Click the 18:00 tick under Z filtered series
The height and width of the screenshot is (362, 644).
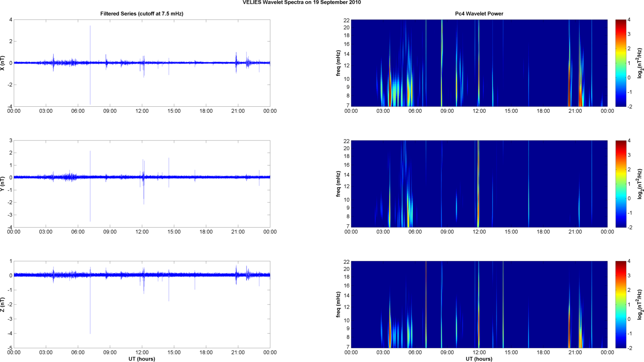point(206,352)
